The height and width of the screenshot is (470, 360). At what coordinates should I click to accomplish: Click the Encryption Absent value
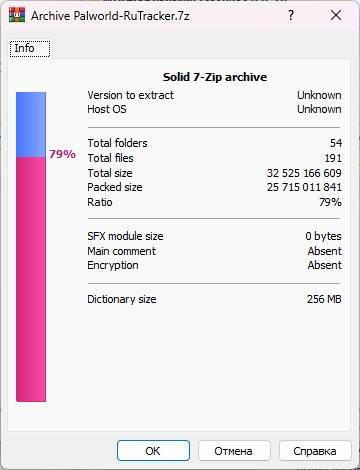[x=325, y=265]
